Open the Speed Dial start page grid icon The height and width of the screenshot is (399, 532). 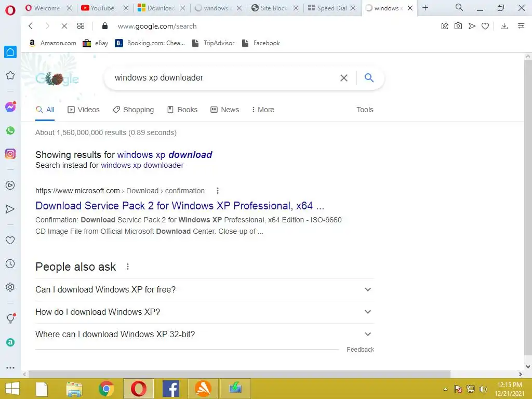click(81, 26)
